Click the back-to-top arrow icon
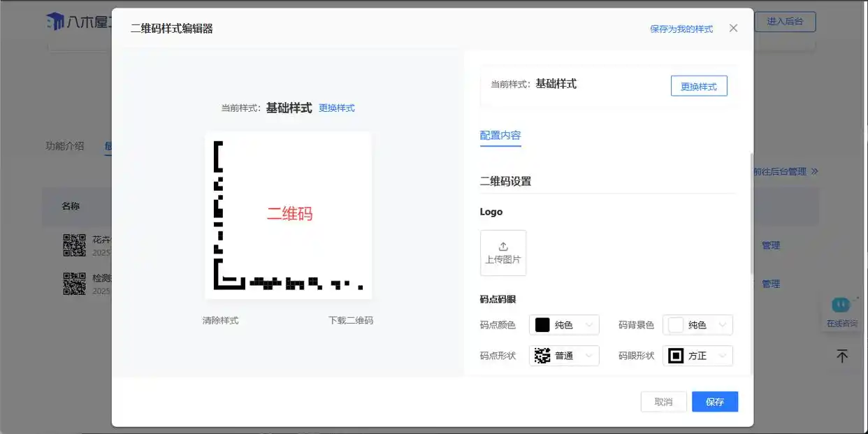 [842, 356]
